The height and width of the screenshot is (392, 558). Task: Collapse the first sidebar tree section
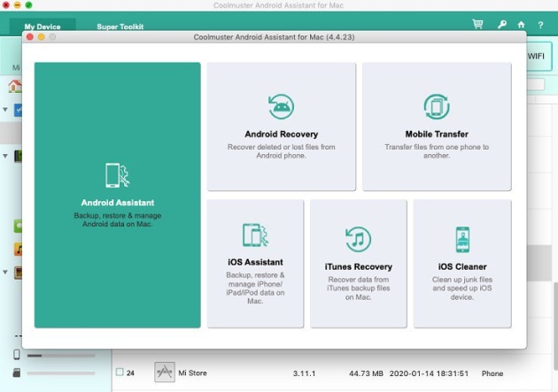coord(5,110)
